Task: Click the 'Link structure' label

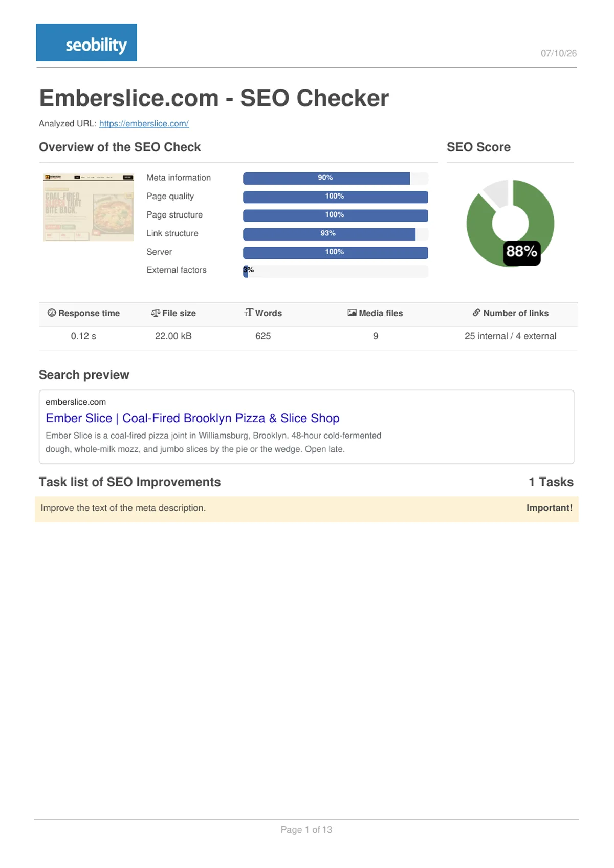Action: tap(172, 233)
